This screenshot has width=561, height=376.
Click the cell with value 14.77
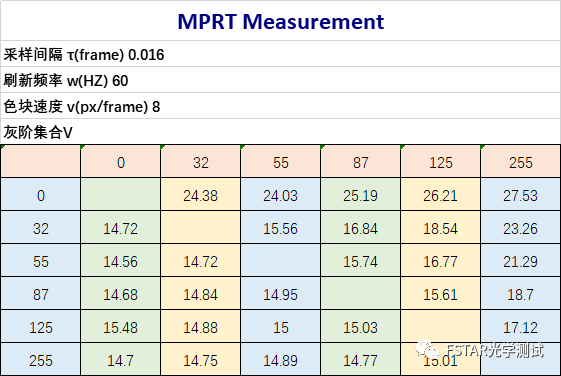coord(361,360)
